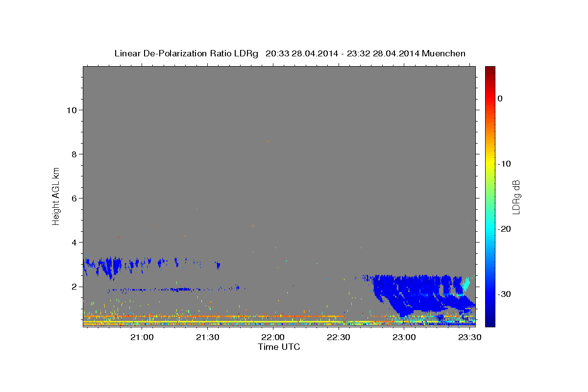Click the "23:00" time tick label
588x392 pixels.
[404, 338]
